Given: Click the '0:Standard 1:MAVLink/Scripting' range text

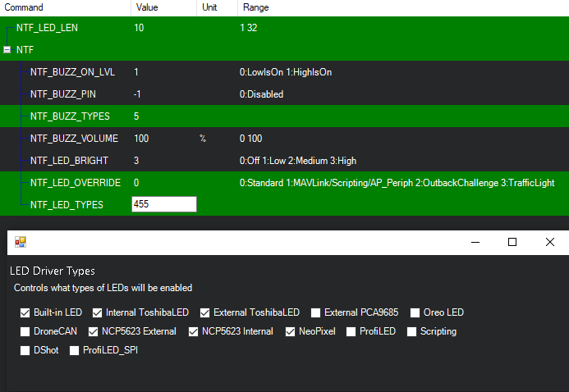Looking at the screenshot, I should coord(397,183).
